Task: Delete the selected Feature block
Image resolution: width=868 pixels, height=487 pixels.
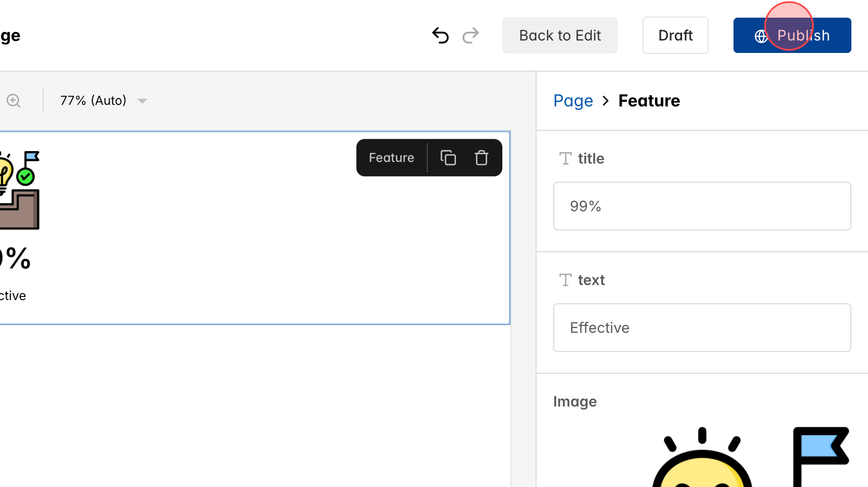Action: point(481,157)
